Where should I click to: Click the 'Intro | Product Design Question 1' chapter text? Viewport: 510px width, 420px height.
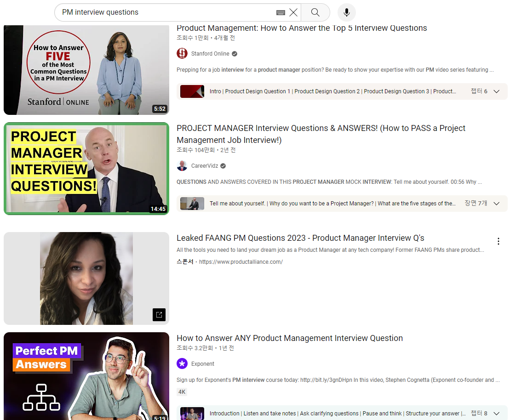[x=333, y=91]
